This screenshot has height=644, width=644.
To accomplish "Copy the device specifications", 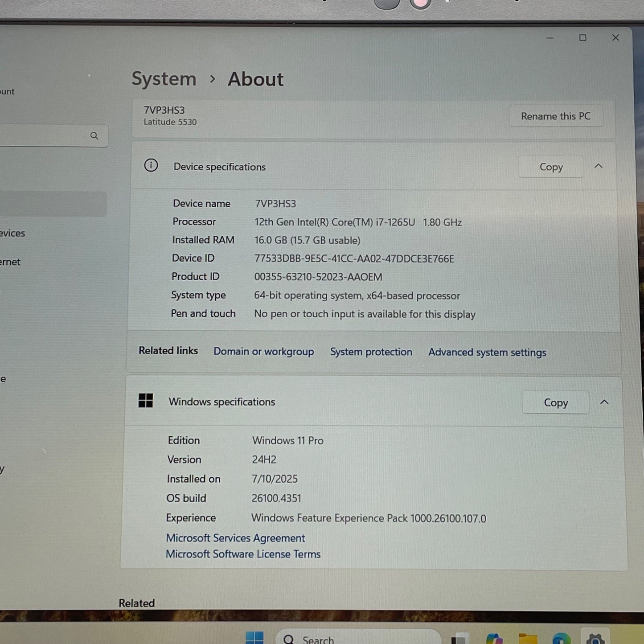I will [551, 167].
